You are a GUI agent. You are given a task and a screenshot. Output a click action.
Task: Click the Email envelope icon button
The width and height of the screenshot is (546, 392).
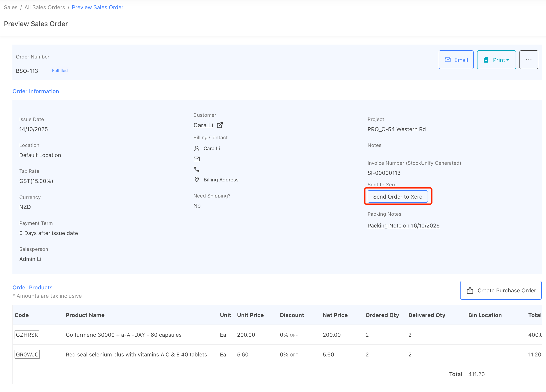coord(448,60)
